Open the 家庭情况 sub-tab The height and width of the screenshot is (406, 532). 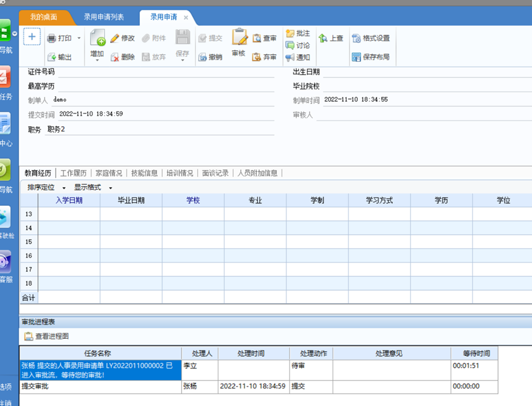pos(108,173)
